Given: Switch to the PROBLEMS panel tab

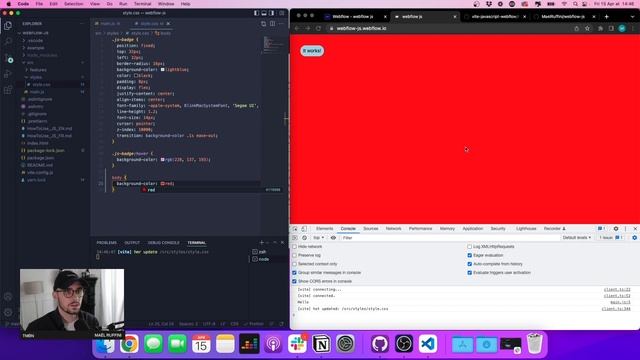Looking at the screenshot, I should point(107,242).
